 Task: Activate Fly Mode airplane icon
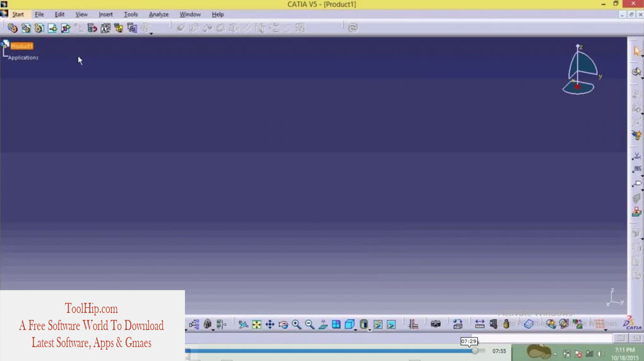243,324
